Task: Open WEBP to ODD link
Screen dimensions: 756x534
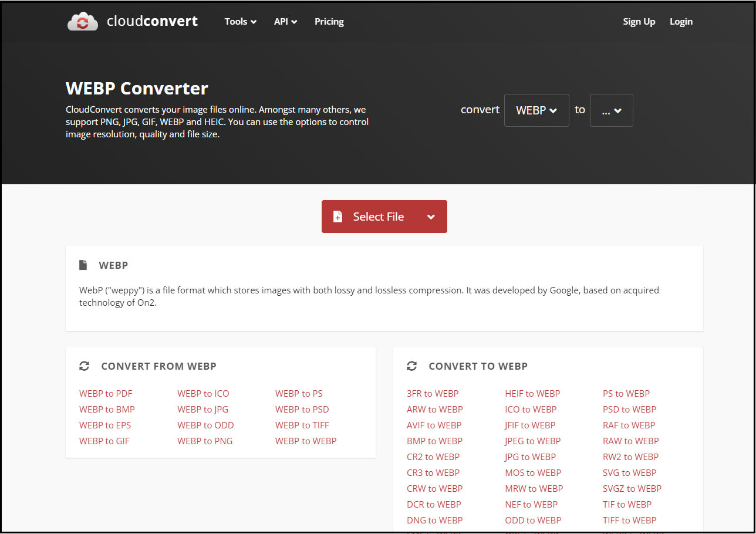Action: [205, 425]
